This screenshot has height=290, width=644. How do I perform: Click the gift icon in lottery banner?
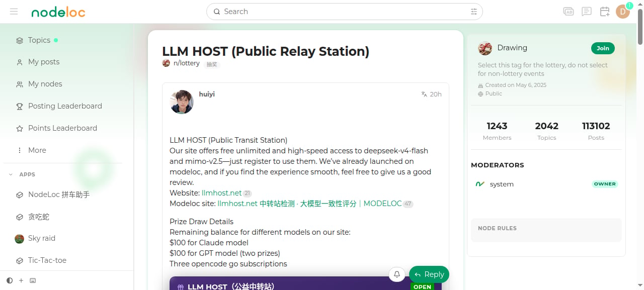pos(181,287)
